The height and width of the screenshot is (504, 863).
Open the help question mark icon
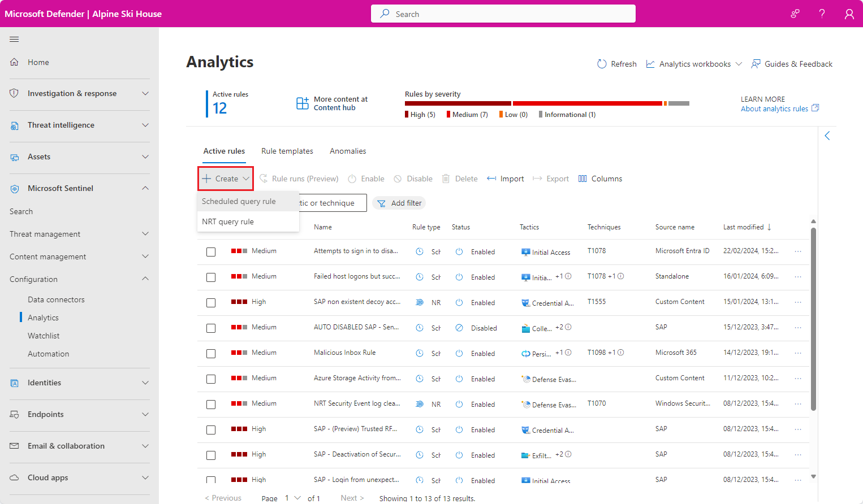click(x=822, y=14)
